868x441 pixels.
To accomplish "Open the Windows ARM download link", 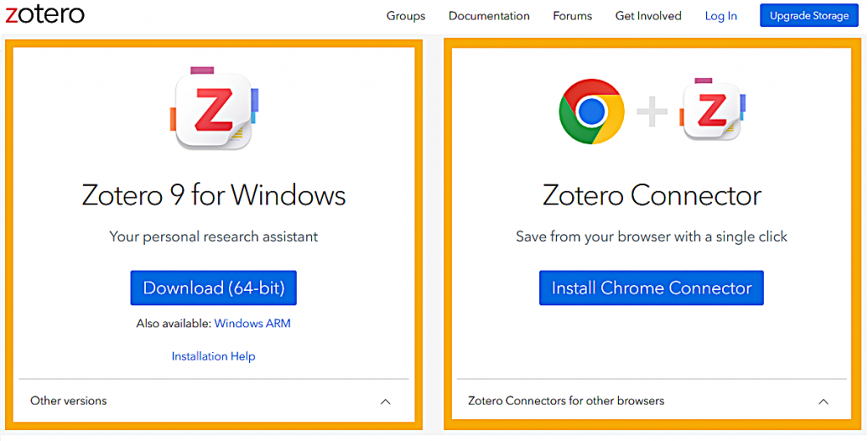I will pos(253,323).
